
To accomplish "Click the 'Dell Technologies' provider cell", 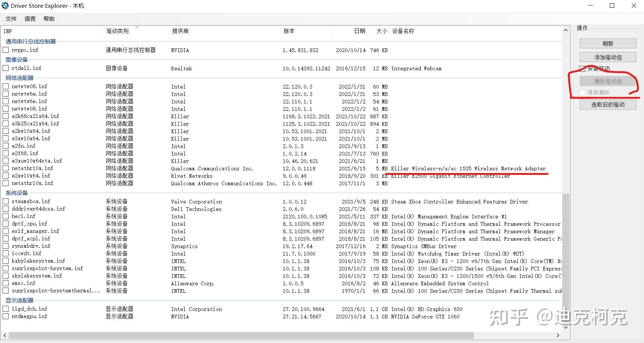I will click(196, 209).
